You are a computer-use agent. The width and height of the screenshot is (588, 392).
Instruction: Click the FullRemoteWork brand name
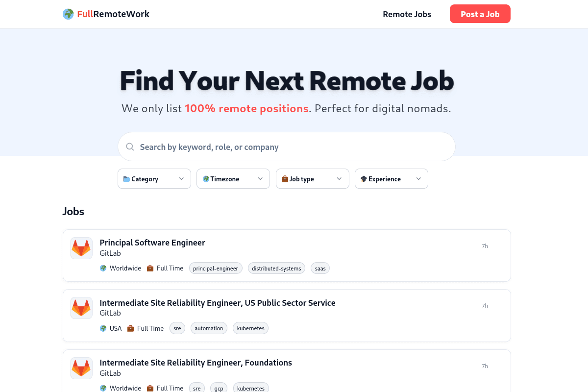(113, 14)
